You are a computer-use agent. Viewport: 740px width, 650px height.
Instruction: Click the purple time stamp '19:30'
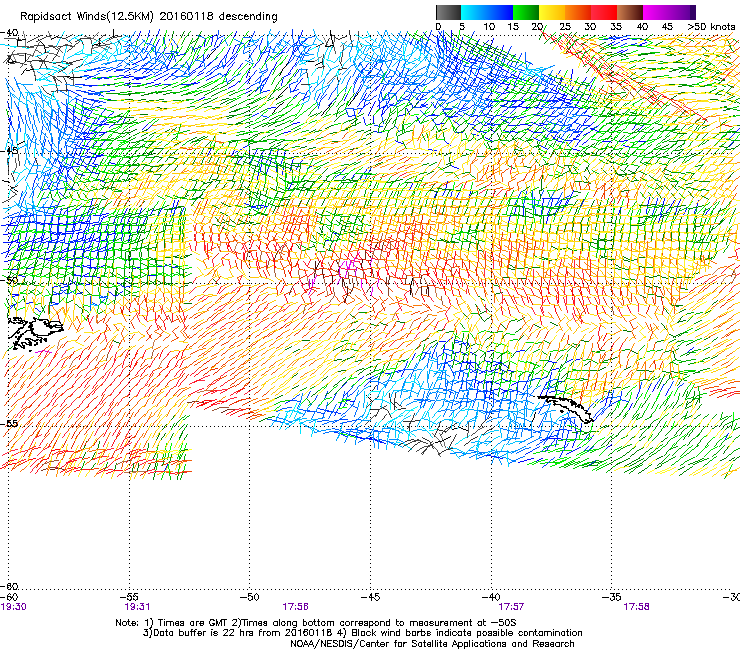[x=14, y=607]
